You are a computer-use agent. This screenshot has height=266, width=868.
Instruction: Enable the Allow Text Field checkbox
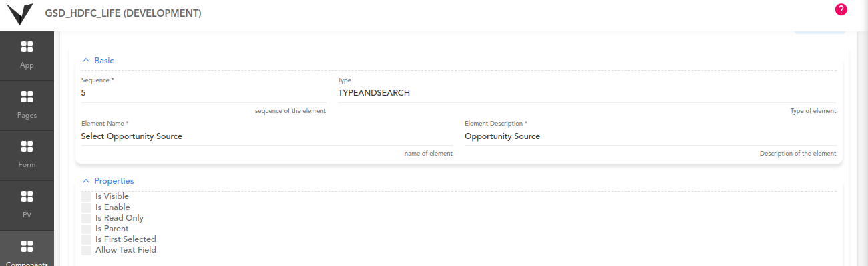[86, 250]
